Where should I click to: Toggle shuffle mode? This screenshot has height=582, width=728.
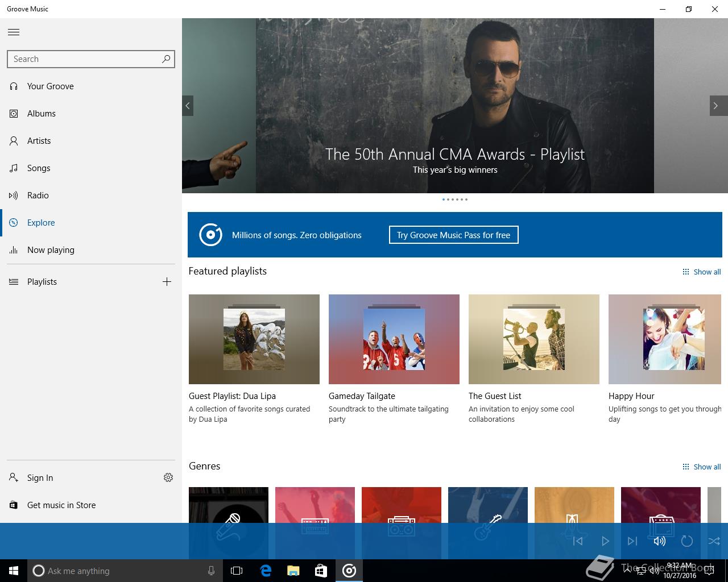pos(714,541)
